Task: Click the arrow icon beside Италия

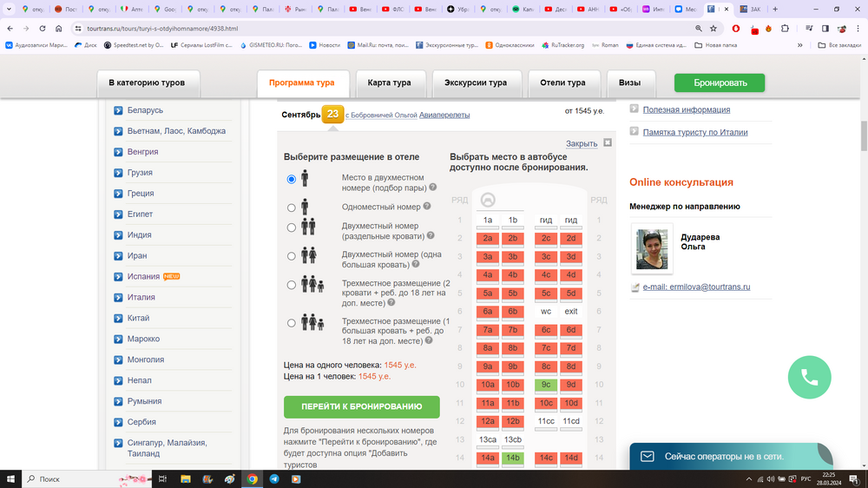Action: pos(118,298)
